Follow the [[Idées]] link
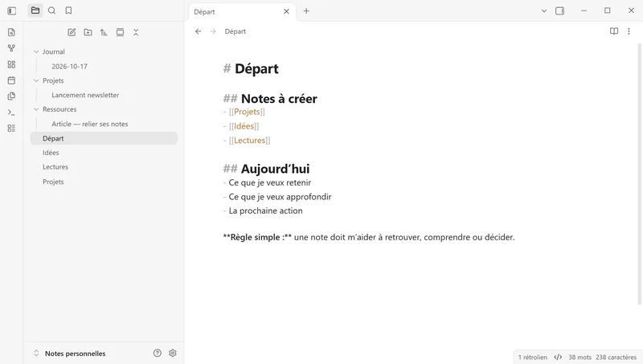Image resolution: width=643 pixels, height=364 pixels. (244, 126)
